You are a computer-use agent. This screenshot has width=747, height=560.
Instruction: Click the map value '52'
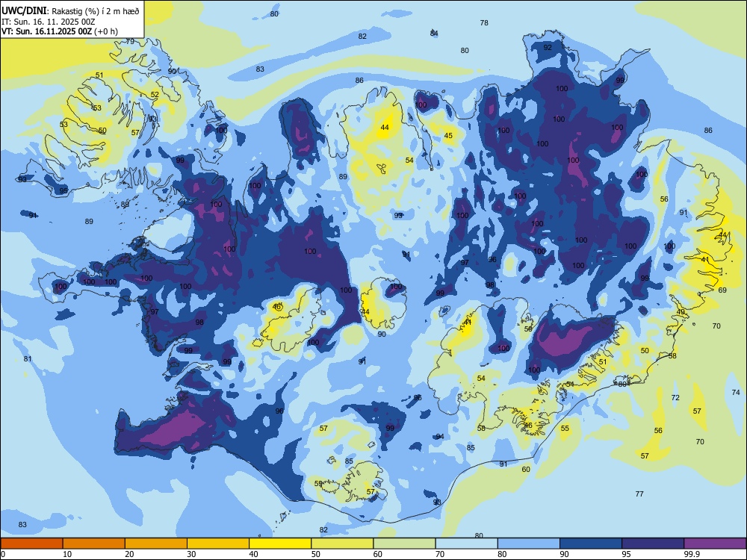pos(155,95)
